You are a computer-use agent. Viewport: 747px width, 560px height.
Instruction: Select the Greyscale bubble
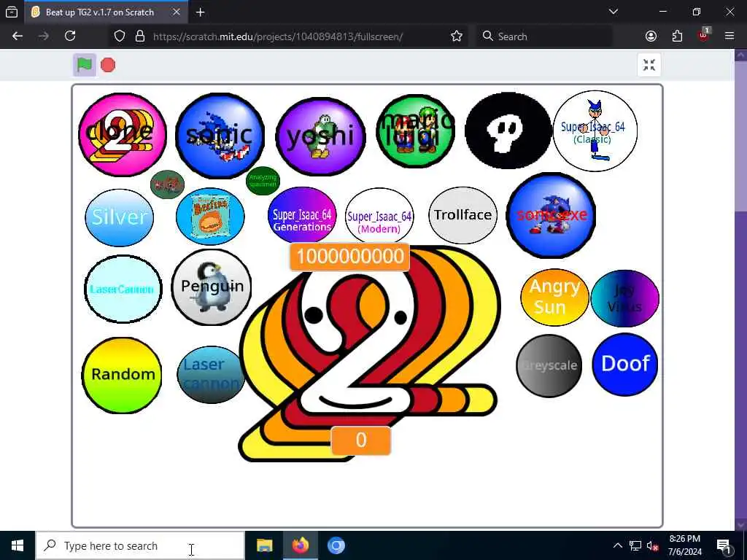(549, 366)
